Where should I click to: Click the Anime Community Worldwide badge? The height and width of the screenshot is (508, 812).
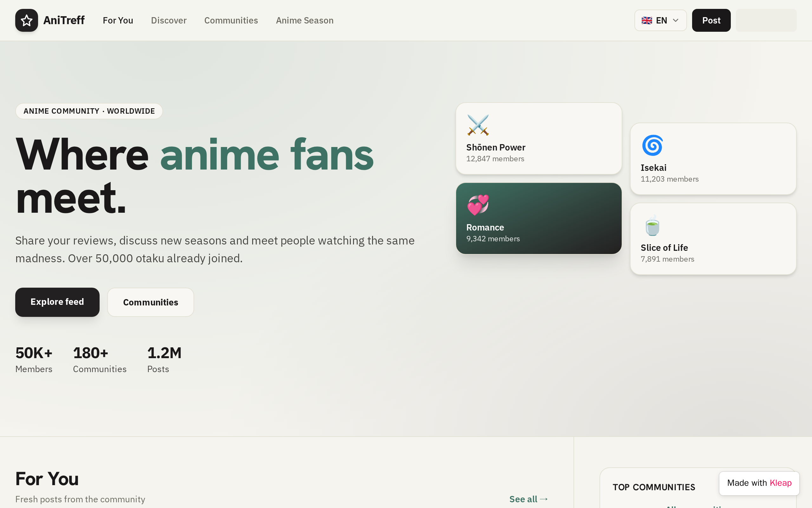(x=89, y=111)
